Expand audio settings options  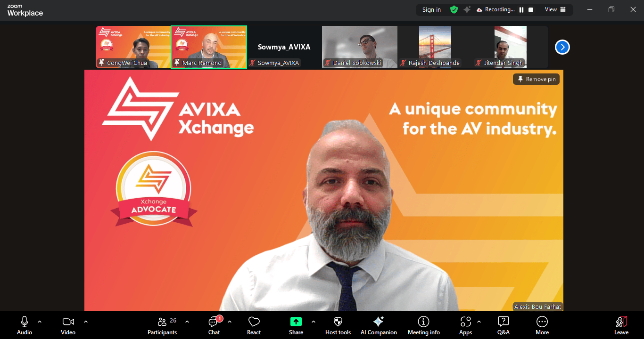pyautogui.click(x=39, y=322)
